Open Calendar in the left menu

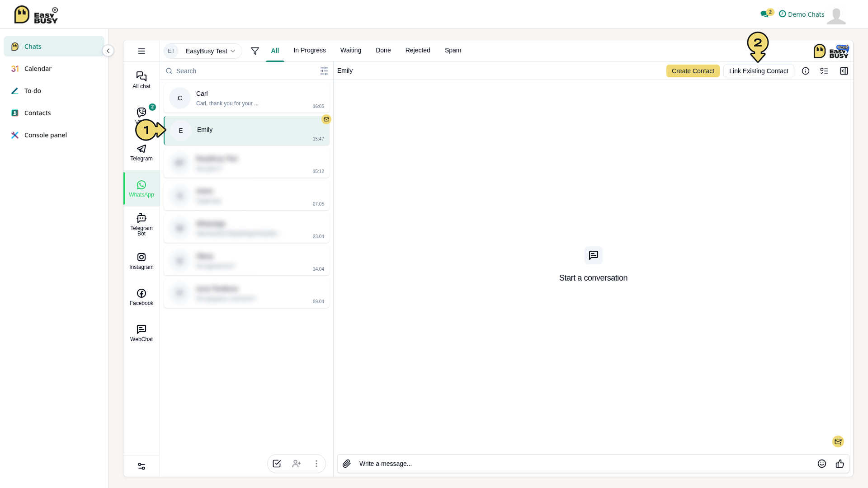coord(54,69)
